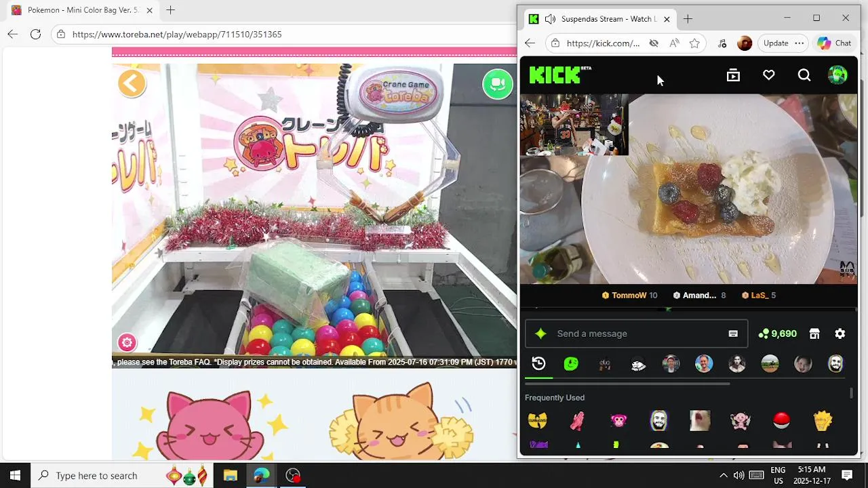Click TommoW in the gifter leaderboard
The height and width of the screenshot is (488, 868).
(629, 296)
